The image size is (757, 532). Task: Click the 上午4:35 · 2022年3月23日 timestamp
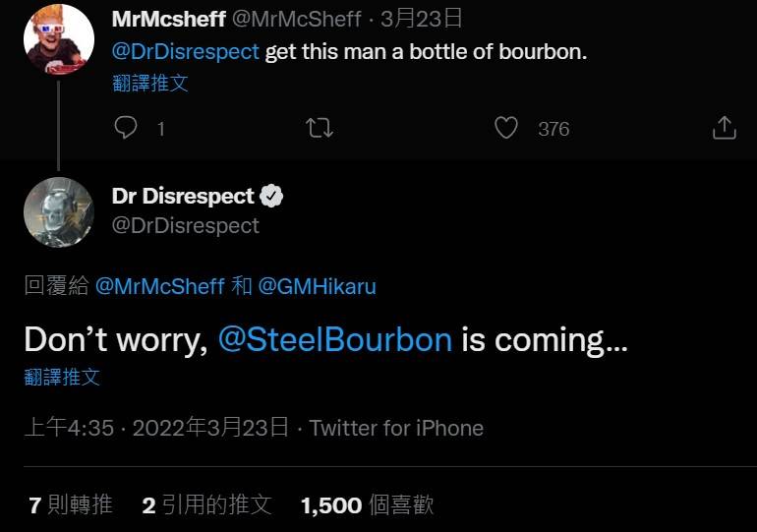pos(156,428)
